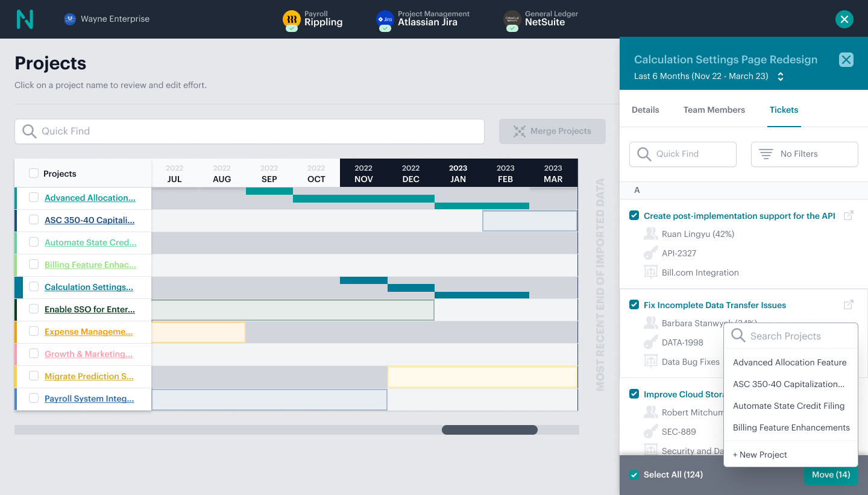Screen dimensions: 868x495
Task: Open the Atlassian Jira integration
Action: pyautogui.click(x=424, y=19)
